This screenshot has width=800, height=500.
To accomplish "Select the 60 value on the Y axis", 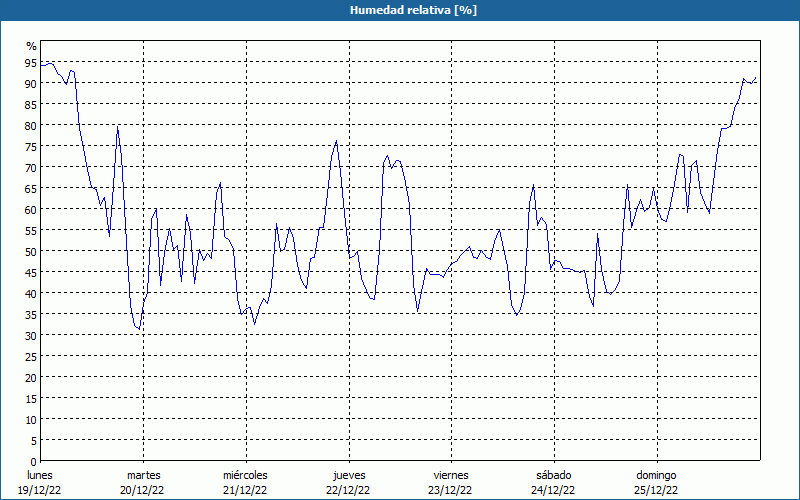I will pos(31,210).
